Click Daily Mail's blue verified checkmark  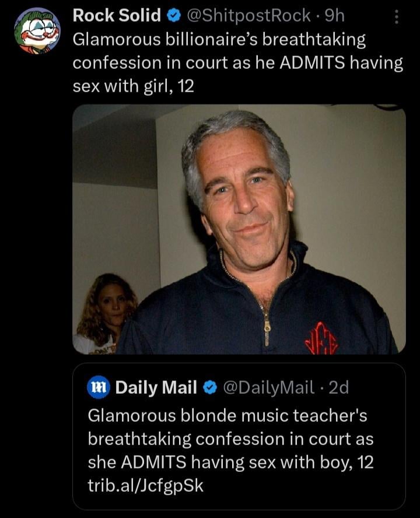tap(209, 387)
